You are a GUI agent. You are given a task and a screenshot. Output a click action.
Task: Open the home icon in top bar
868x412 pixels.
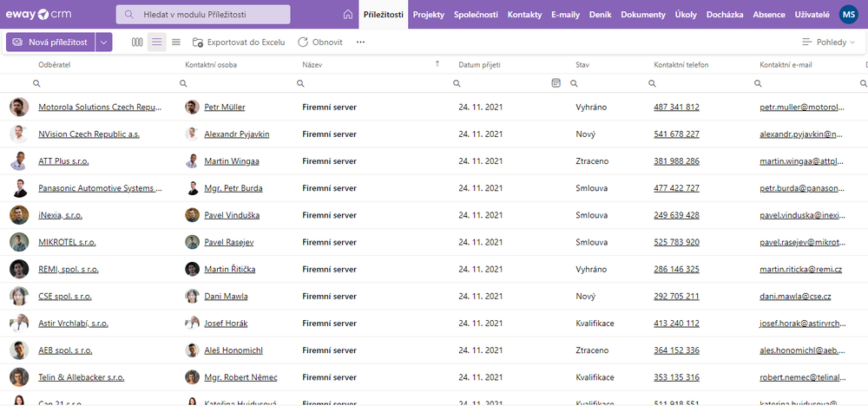(348, 15)
